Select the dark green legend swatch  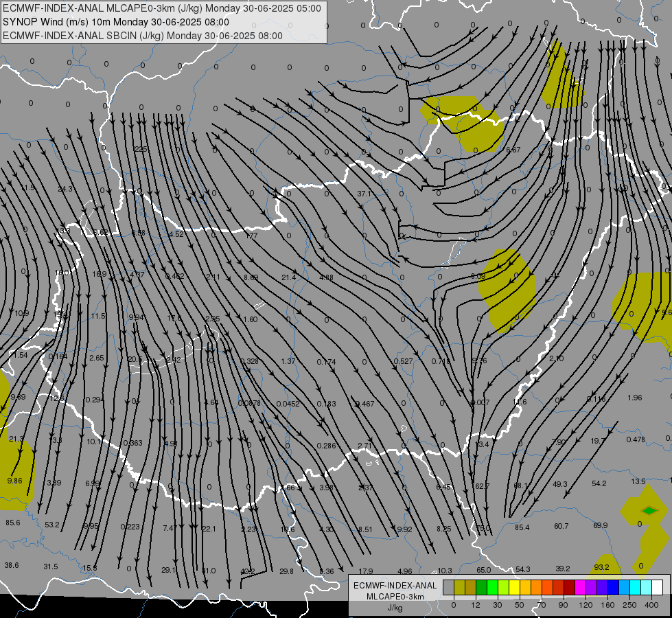[481, 588]
